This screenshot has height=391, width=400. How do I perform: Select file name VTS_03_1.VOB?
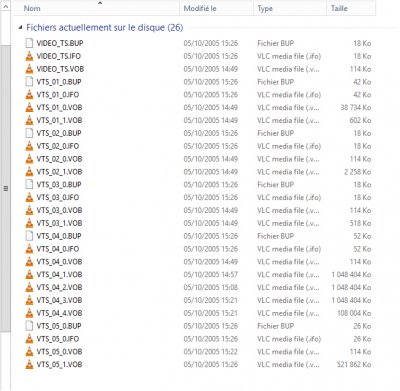59,223
